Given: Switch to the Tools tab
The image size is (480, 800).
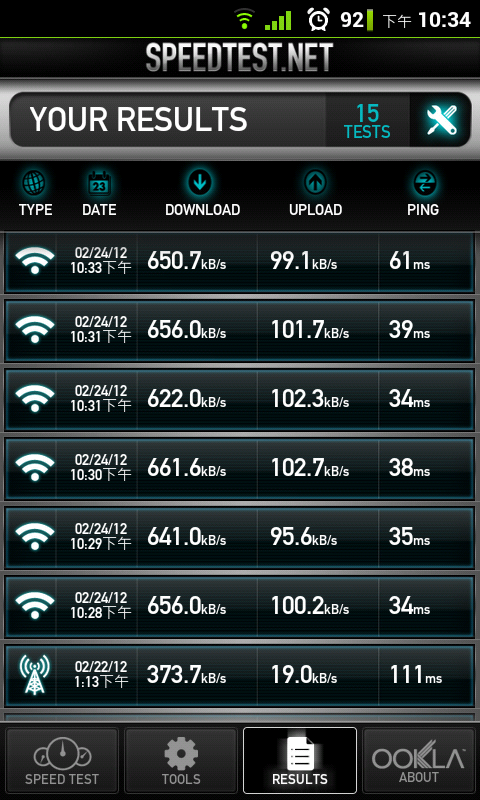Looking at the screenshot, I should [181, 760].
